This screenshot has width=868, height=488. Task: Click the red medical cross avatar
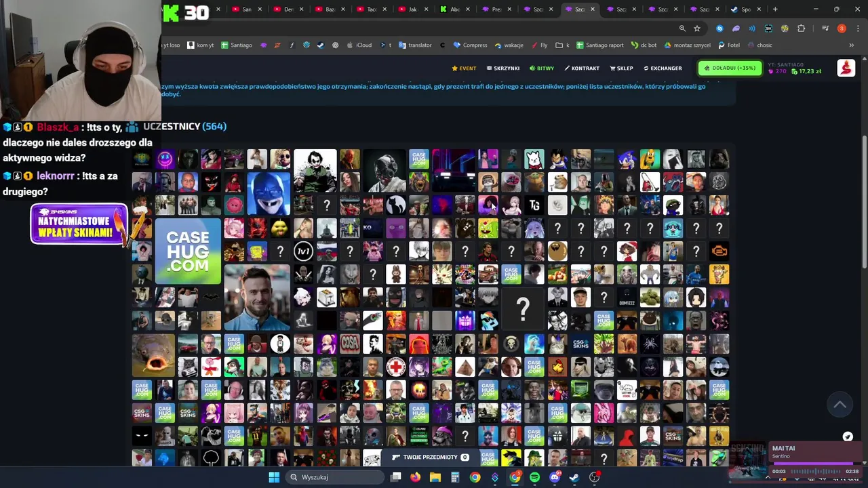(x=395, y=367)
